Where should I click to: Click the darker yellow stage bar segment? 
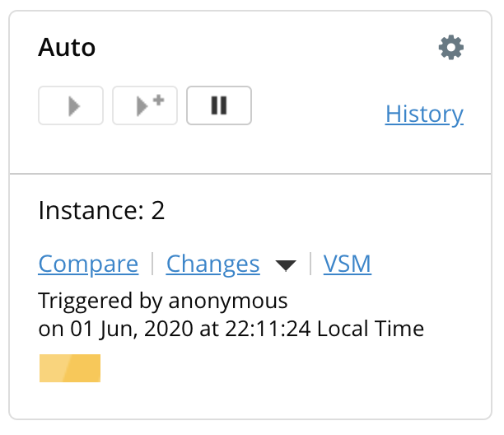(84, 368)
